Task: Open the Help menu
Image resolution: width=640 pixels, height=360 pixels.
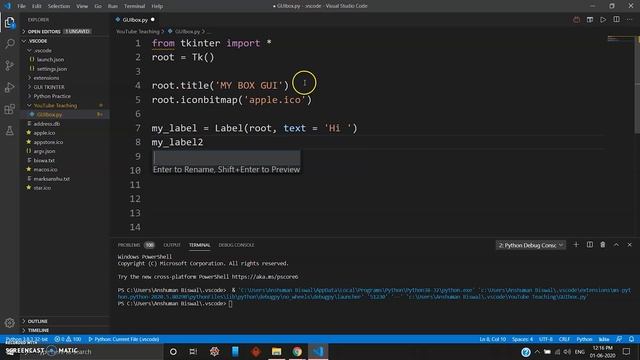Action: (157, 6)
